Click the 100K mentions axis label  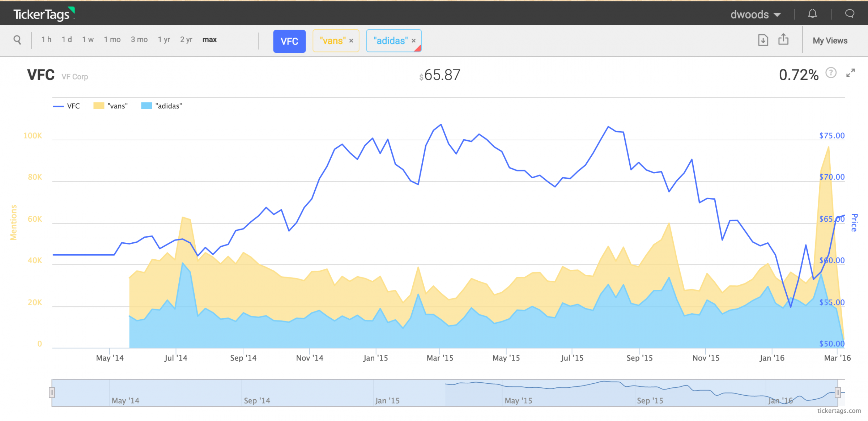(33, 136)
